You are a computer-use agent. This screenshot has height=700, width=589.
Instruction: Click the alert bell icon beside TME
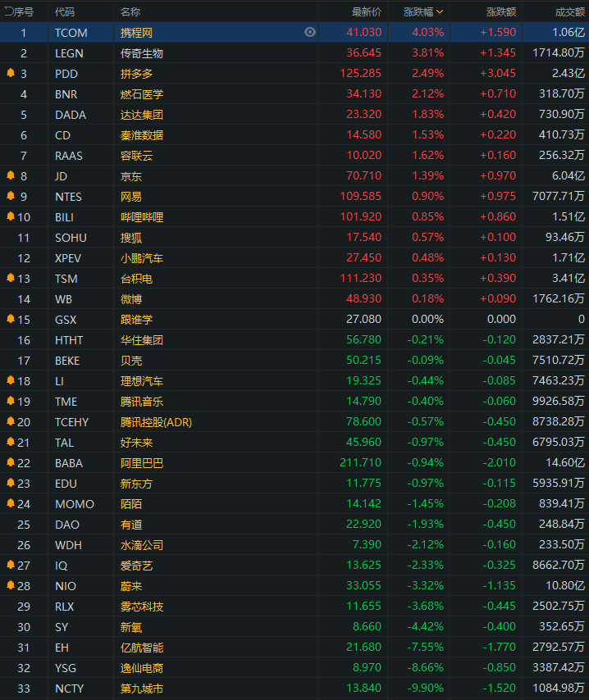click(x=11, y=401)
